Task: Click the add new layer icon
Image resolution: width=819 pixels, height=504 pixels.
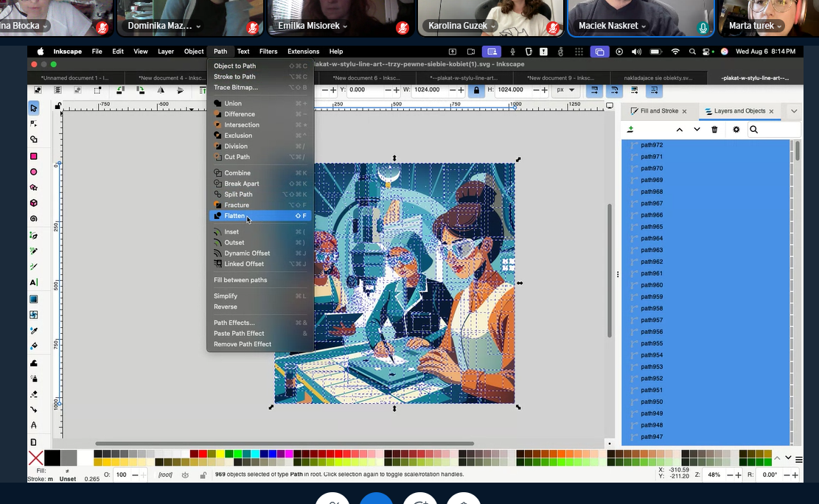Action: [630, 130]
